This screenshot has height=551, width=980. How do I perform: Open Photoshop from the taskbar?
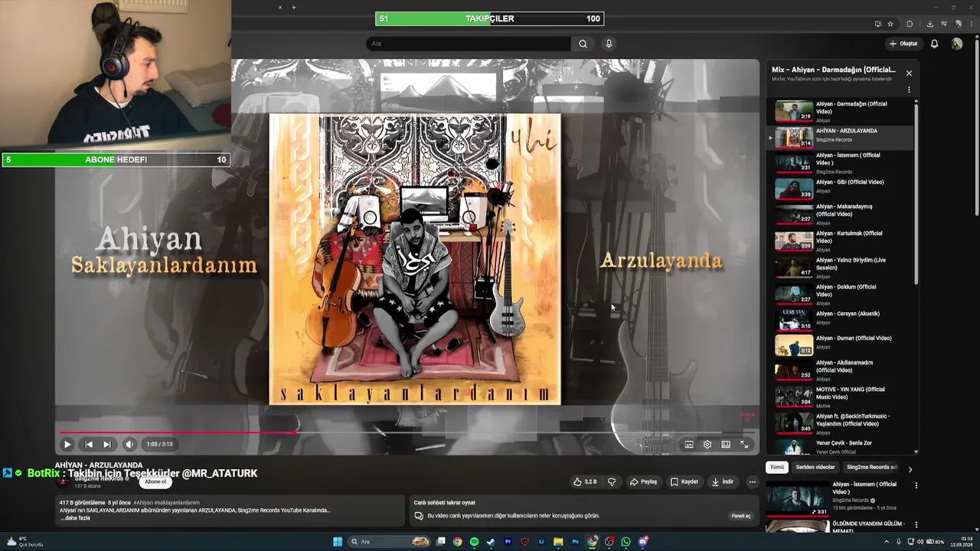coord(575,542)
